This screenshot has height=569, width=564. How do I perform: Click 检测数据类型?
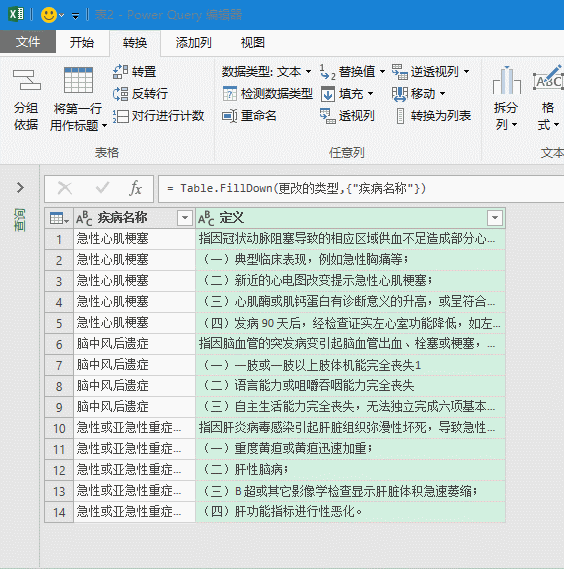(267, 94)
